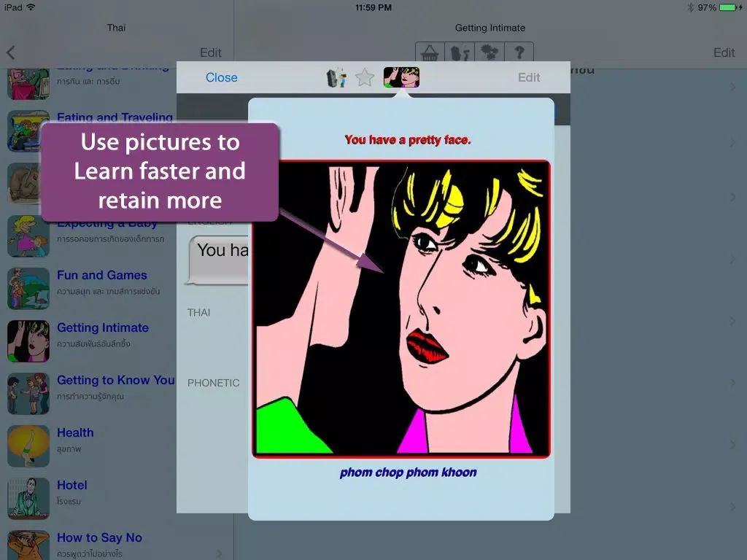This screenshot has width=747, height=560.
Task: Tap the glove icon in top toolbar
Action: [x=460, y=52]
